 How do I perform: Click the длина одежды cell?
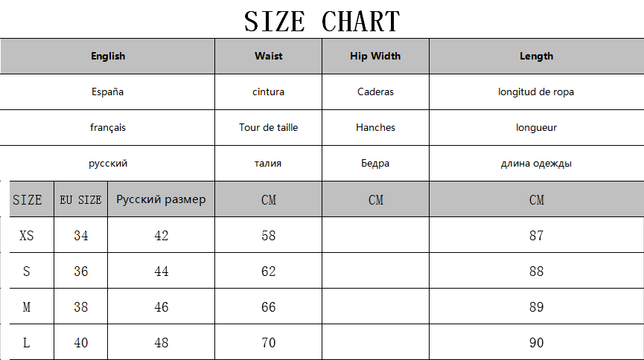tap(536, 163)
